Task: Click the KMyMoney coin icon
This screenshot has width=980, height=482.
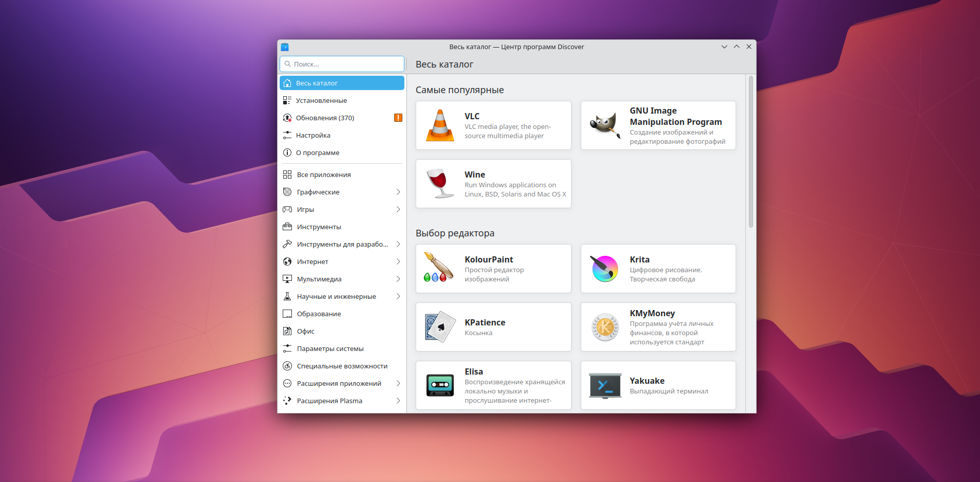Action: point(605,327)
